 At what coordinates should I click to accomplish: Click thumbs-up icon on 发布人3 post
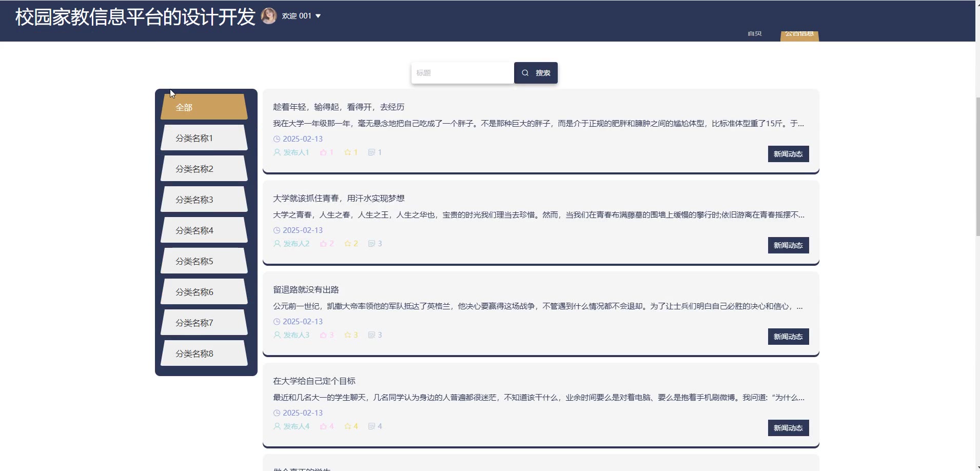(x=323, y=335)
